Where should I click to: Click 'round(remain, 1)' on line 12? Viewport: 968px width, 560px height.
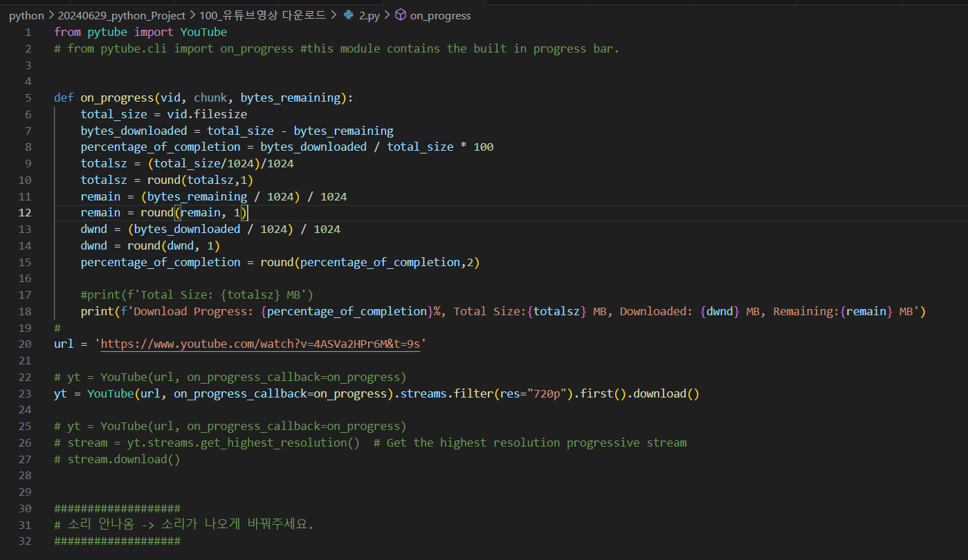point(194,213)
